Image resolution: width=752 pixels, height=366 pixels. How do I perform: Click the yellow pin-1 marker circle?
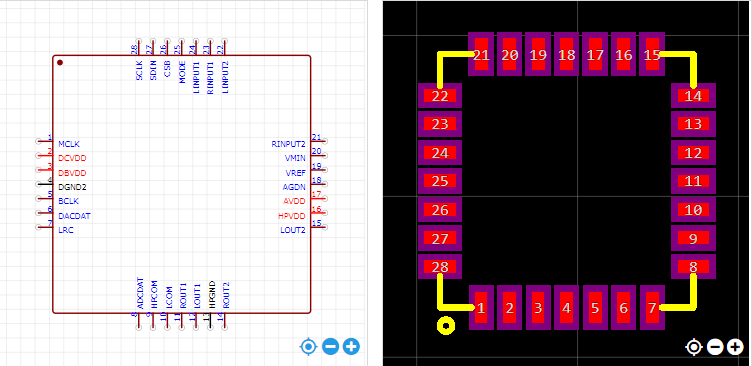[x=446, y=326]
